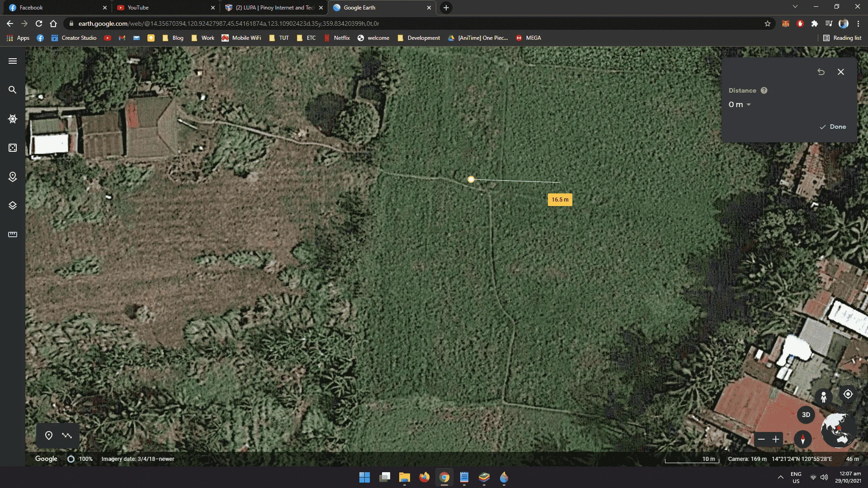Reload the current page
Viewport: 868px width, 488px height.
[x=39, y=23]
